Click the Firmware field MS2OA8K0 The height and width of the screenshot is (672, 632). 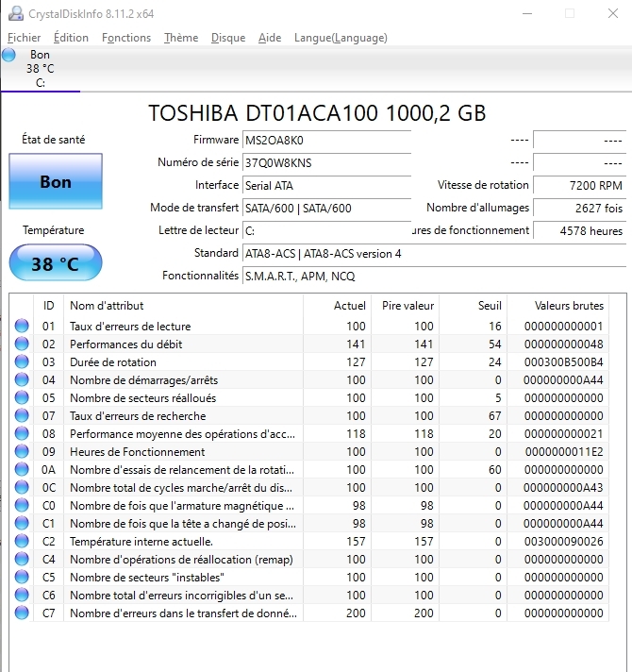326,140
